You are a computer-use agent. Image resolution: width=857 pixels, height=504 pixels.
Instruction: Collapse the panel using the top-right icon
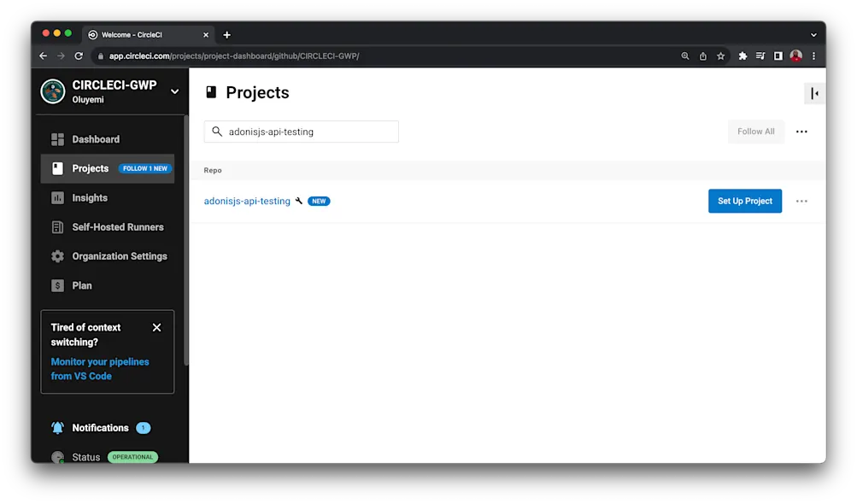coord(813,92)
